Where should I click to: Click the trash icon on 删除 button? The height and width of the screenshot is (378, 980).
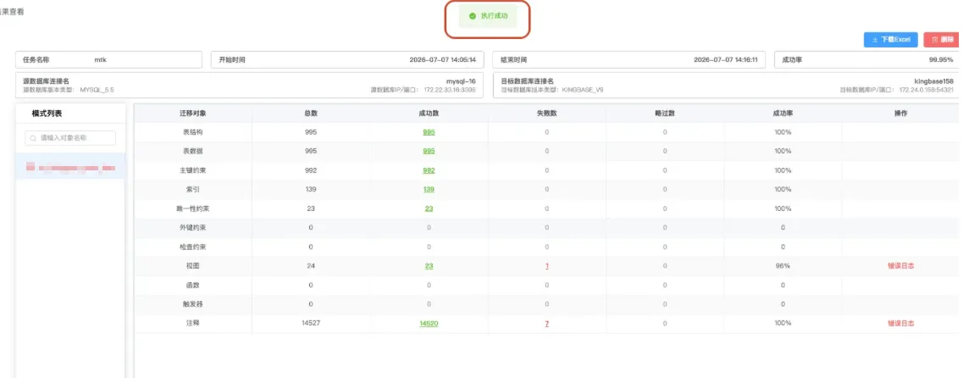[x=934, y=40]
